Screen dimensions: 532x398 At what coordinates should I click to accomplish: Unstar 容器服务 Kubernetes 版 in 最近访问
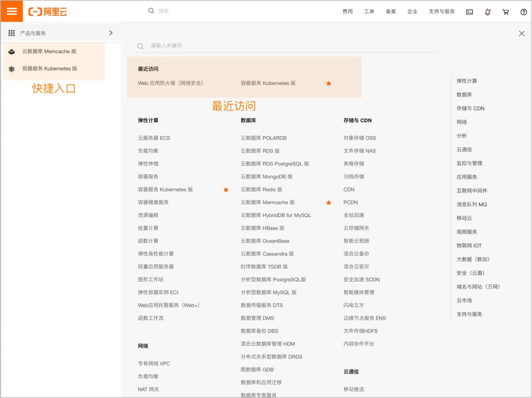[329, 83]
